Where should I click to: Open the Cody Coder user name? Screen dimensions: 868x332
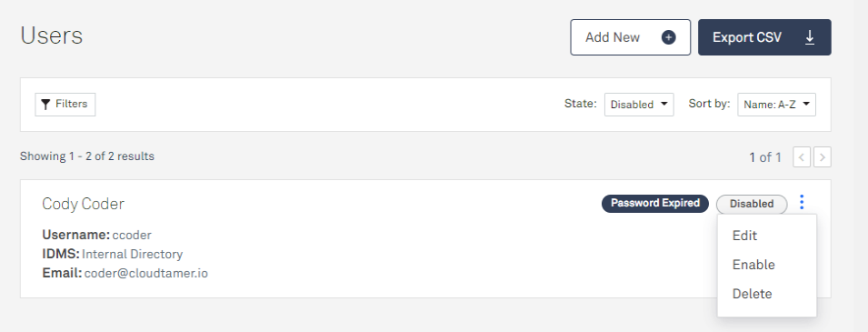(x=83, y=204)
